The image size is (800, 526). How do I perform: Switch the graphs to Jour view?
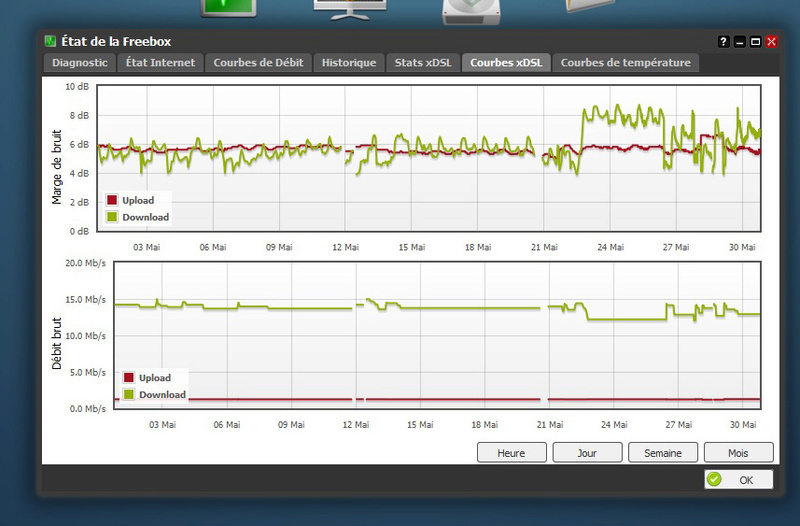587,453
